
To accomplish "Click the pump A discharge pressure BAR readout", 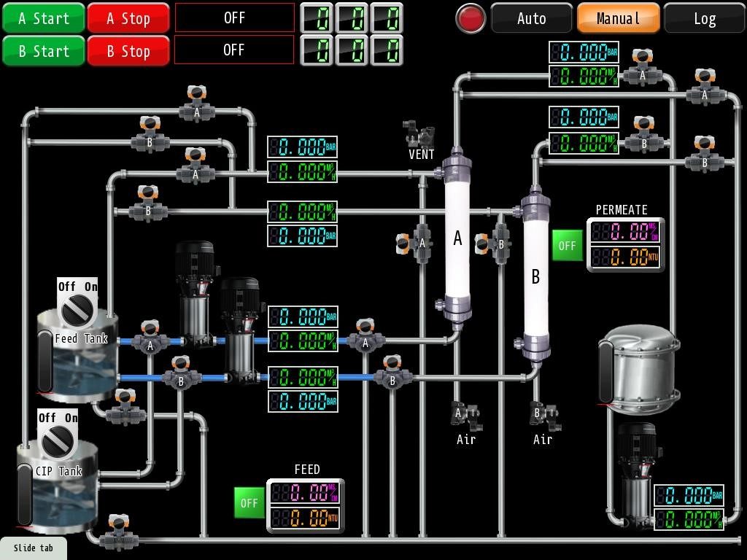I will click(x=303, y=316).
